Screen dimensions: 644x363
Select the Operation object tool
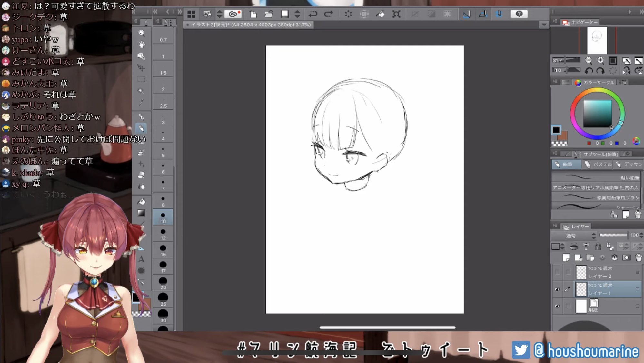coord(141,56)
